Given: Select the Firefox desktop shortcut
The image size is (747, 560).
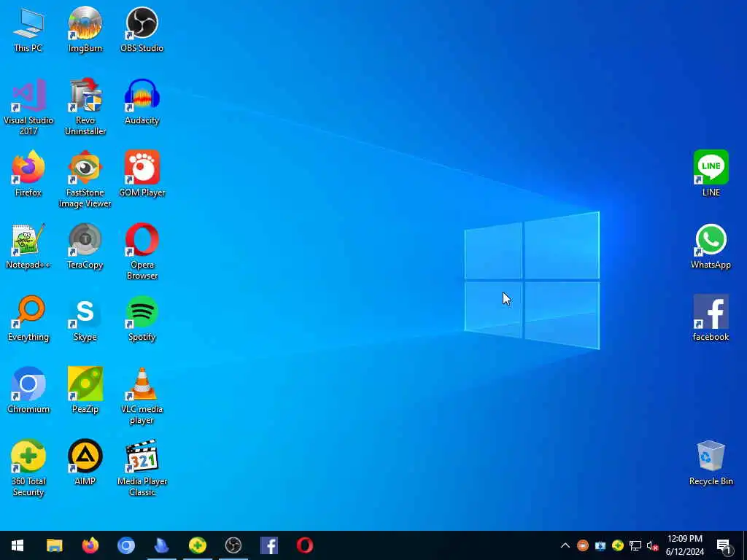Looking at the screenshot, I should click(28, 174).
